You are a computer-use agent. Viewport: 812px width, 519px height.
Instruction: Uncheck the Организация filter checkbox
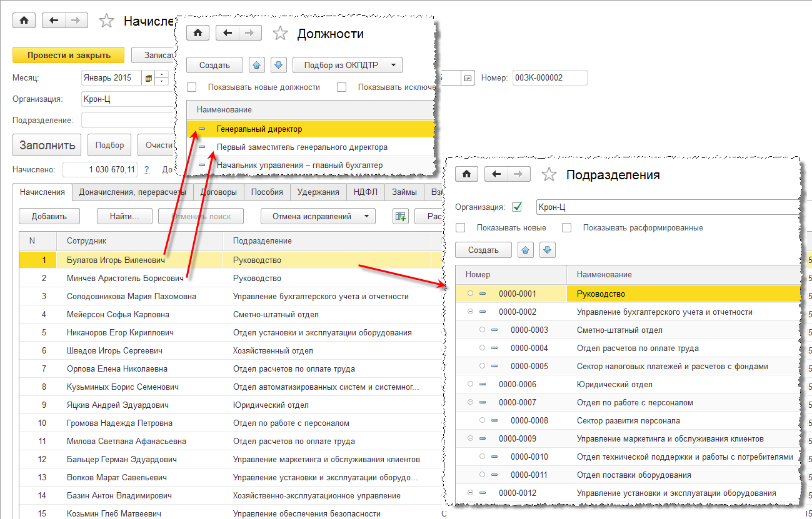pos(516,207)
